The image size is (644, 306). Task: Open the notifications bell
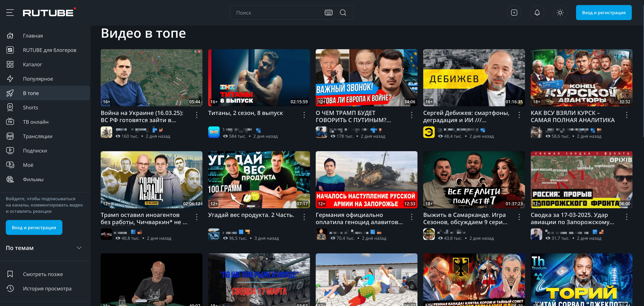[x=537, y=13]
